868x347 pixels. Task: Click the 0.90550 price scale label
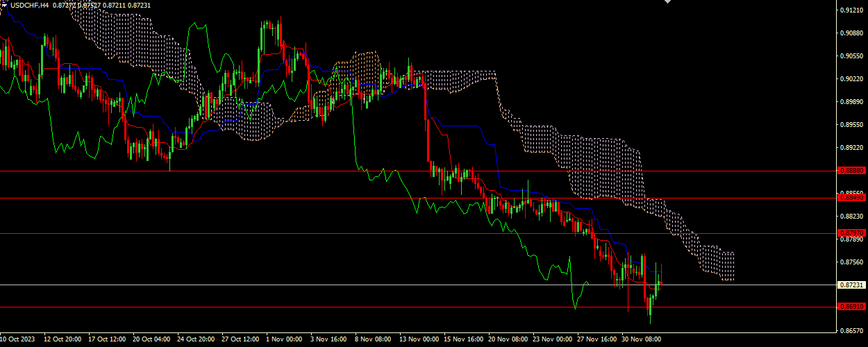pos(851,56)
